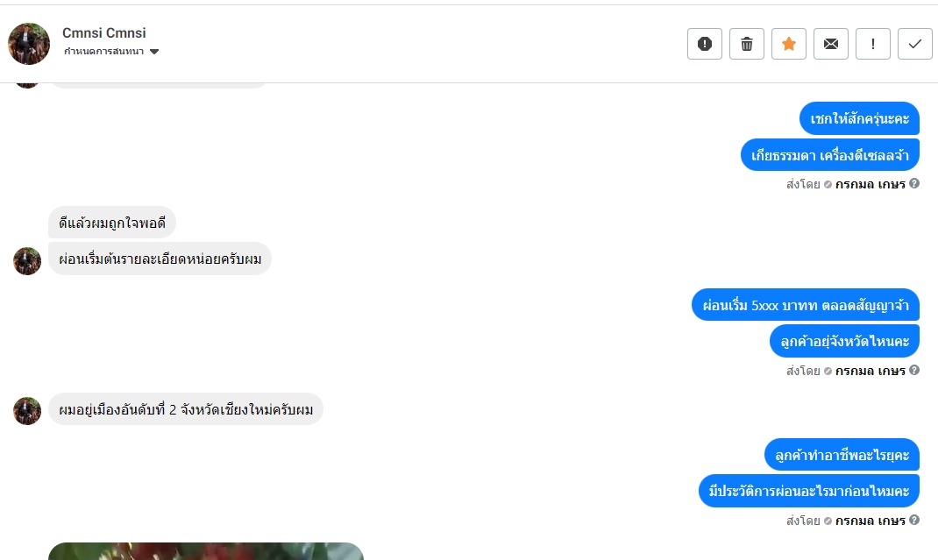Toggle the orange star follow-up icon
Viewport: 938px width, 560px height.
pos(789,44)
